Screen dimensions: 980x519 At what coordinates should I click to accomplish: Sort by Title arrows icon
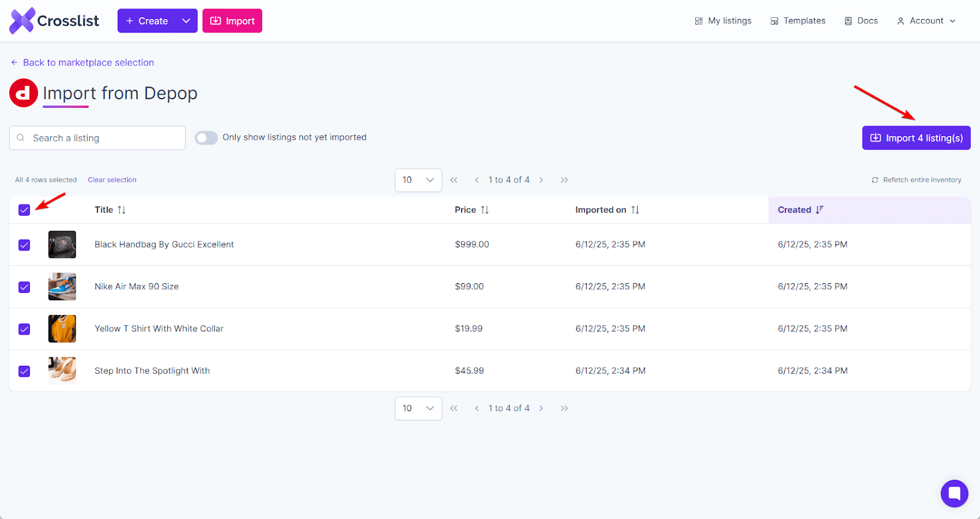(x=121, y=210)
